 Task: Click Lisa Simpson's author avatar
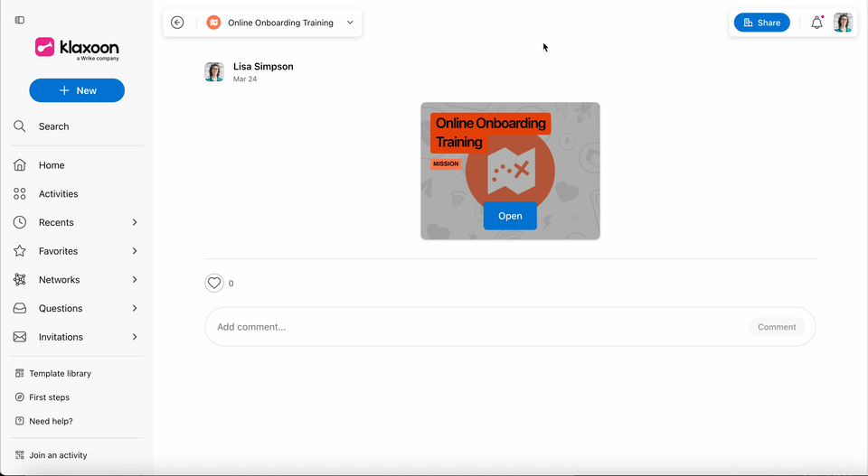pos(214,72)
